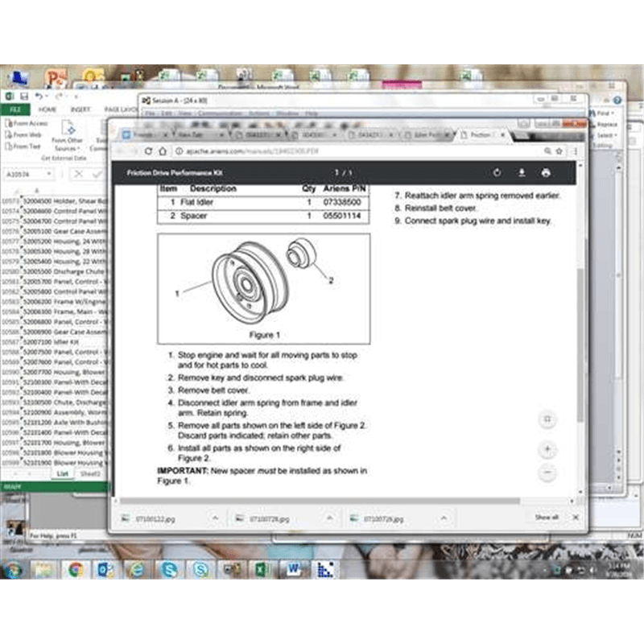Open the Chrome three-dot menu
The image size is (644, 644).
pos(575,151)
